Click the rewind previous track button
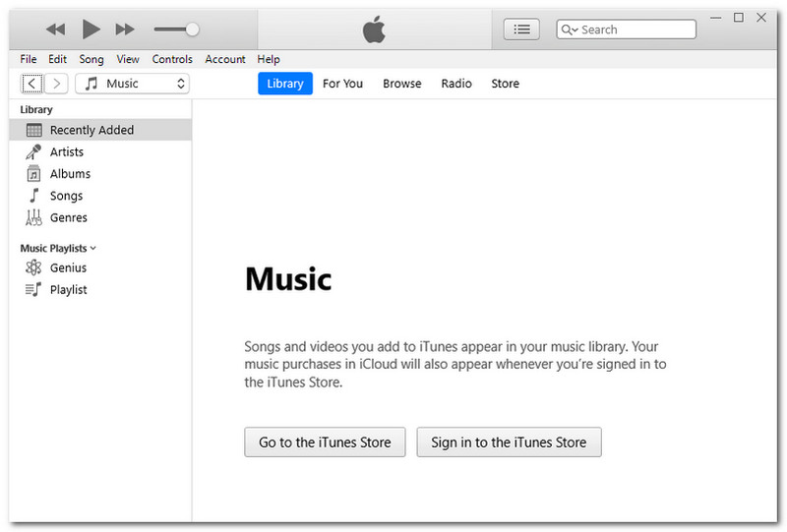 [x=56, y=30]
